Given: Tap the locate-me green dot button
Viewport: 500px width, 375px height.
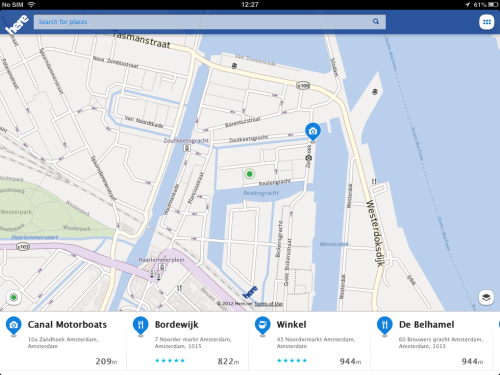Looking at the screenshot, I should 13,297.
